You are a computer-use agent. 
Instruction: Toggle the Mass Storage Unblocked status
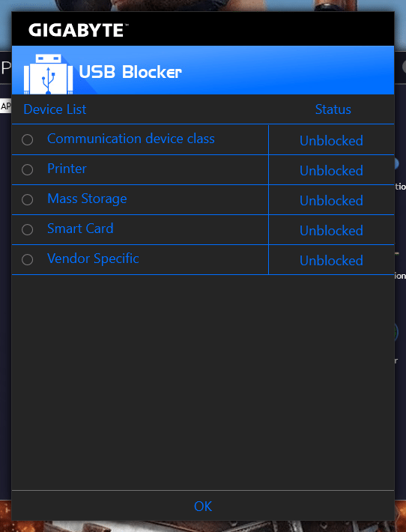point(331,201)
